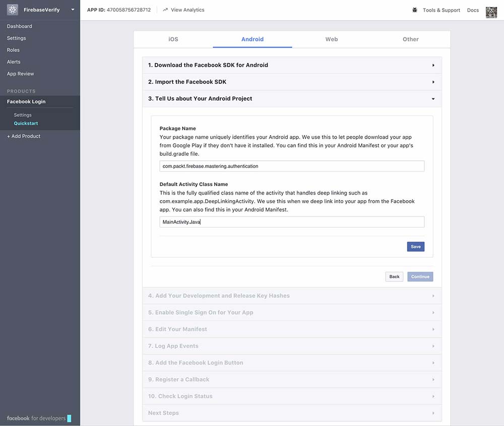Click the PRODUCTS sidebar heading

pos(21,91)
